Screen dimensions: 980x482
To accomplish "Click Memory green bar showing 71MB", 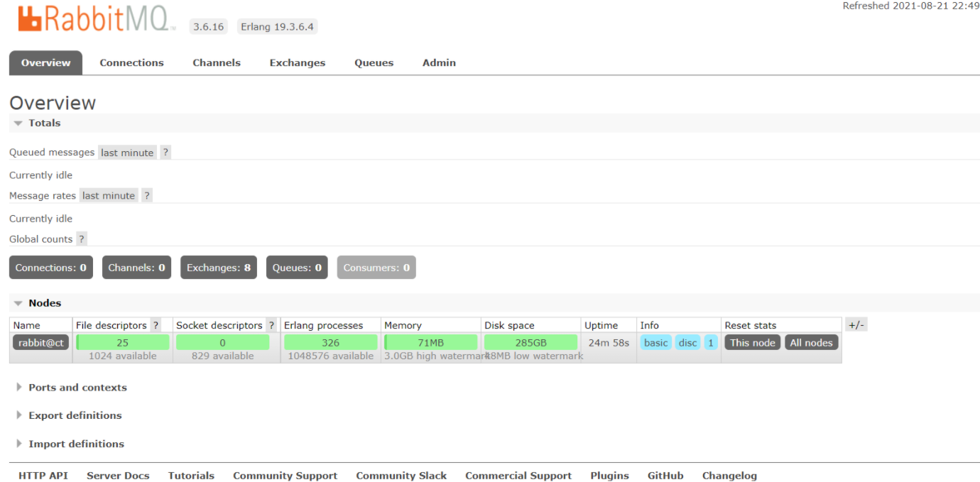I will tap(431, 342).
